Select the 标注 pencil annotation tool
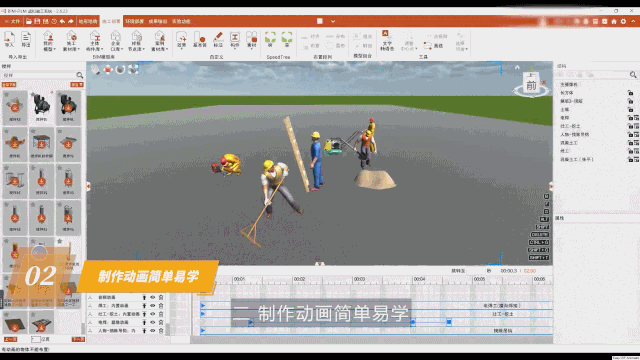Viewport: 640px width, 360px height. pyautogui.click(x=218, y=40)
